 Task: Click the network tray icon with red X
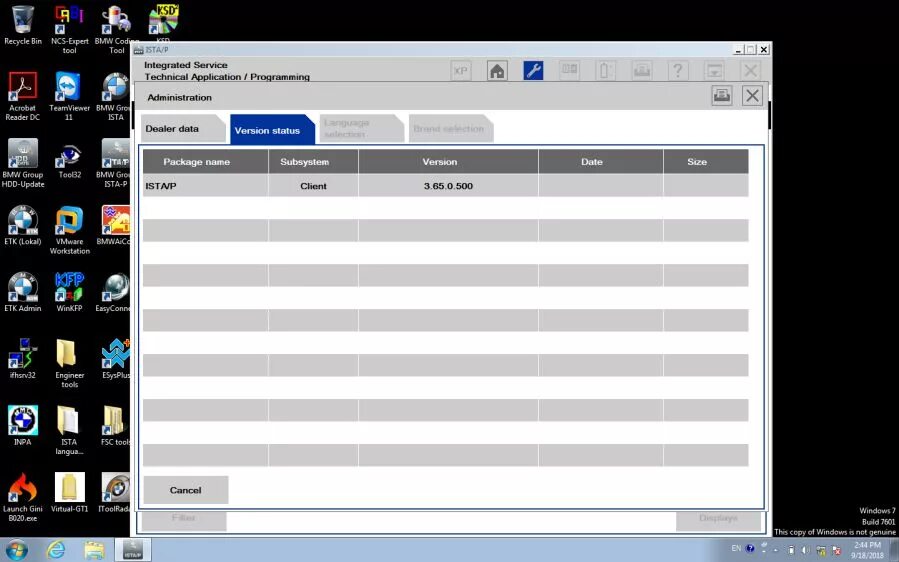pyautogui.click(x=836, y=551)
